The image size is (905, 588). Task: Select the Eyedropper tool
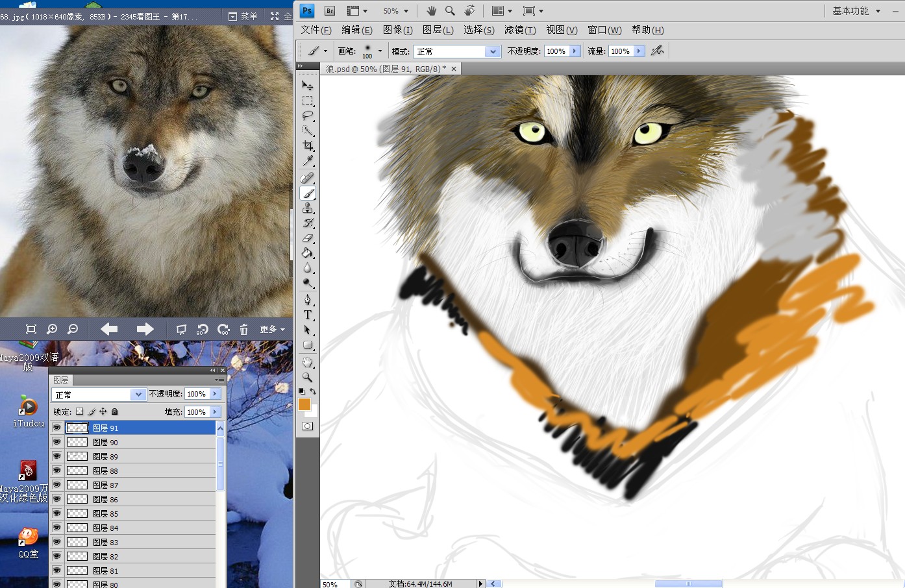(308, 161)
